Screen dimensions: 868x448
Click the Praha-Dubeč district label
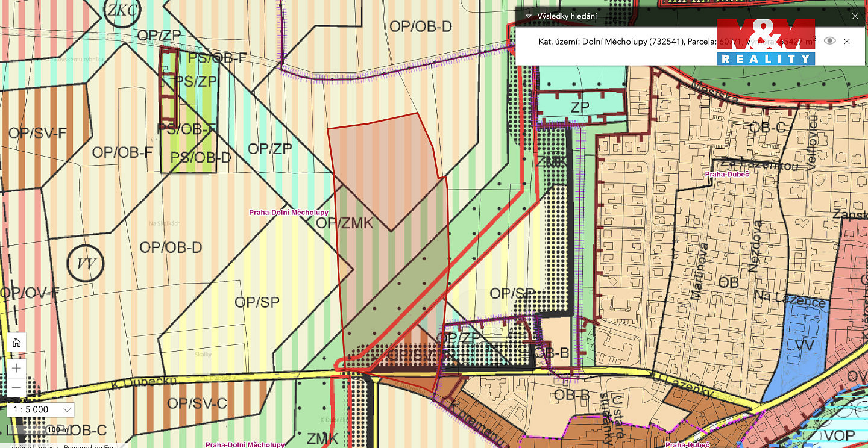click(x=727, y=174)
